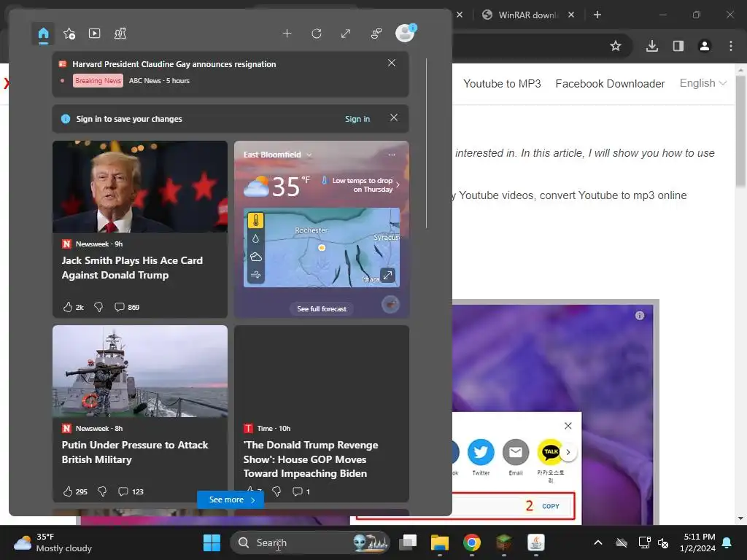747x560 pixels.
Task: Click the Twitter share icon
Action: 481,452
